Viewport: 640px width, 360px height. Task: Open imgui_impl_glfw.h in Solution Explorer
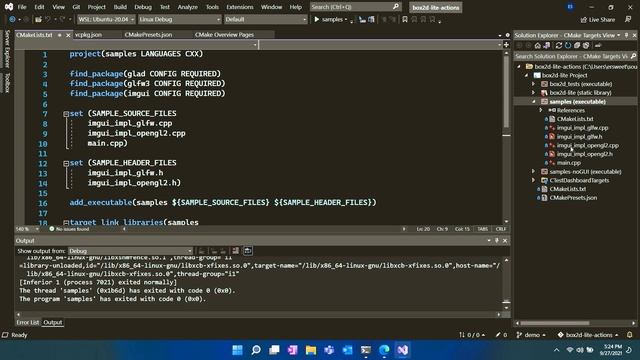coord(579,137)
